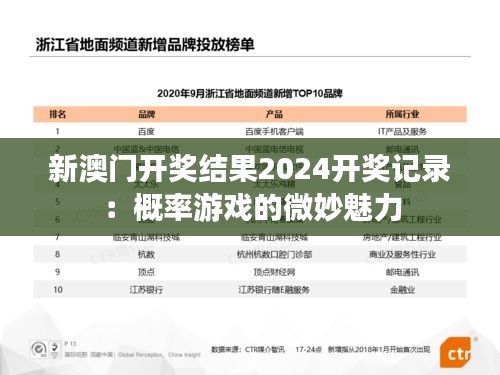Select the brand cell 杭数
The height and width of the screenshot is (375, 500).
[x=146, y=255]
